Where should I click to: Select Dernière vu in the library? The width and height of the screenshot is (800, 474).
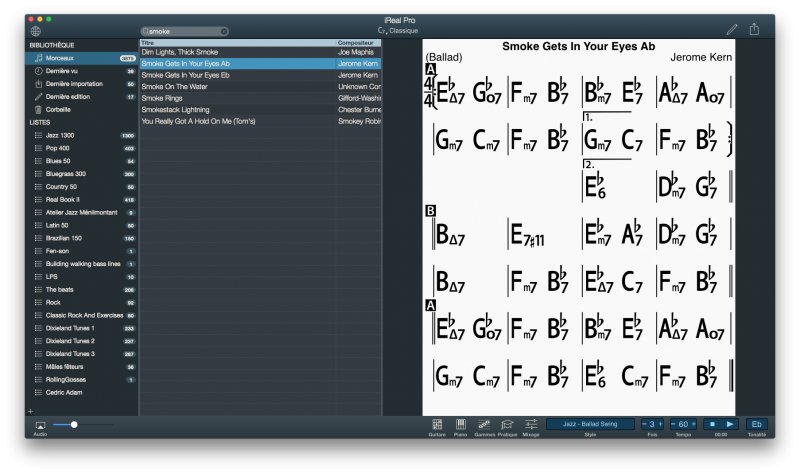tap(82, 71)
